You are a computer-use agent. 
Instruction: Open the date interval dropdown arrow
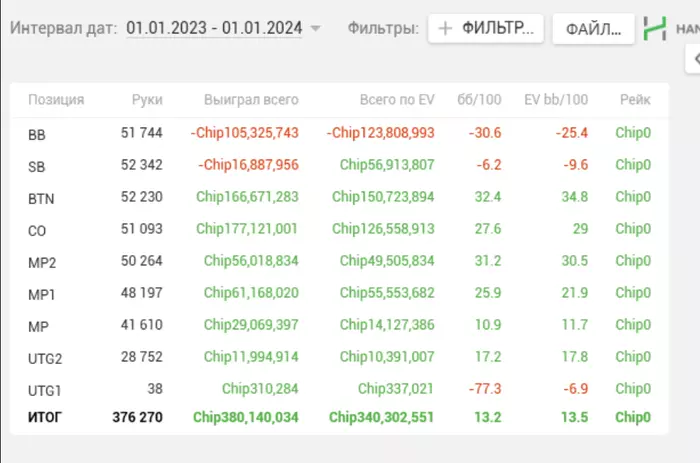(x=315, y=29)
